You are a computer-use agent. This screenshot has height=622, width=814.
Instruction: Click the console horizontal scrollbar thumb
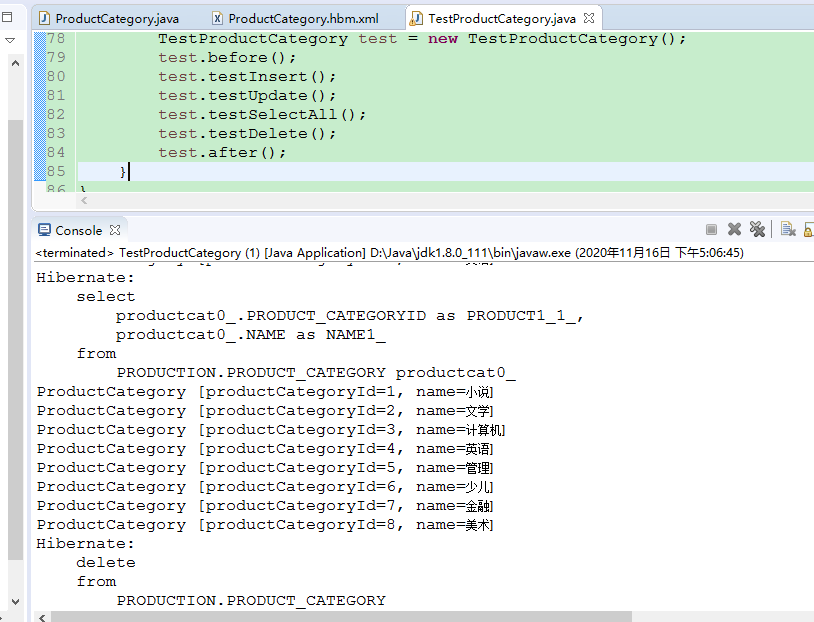pyautogui.click(x=342, y=617)
